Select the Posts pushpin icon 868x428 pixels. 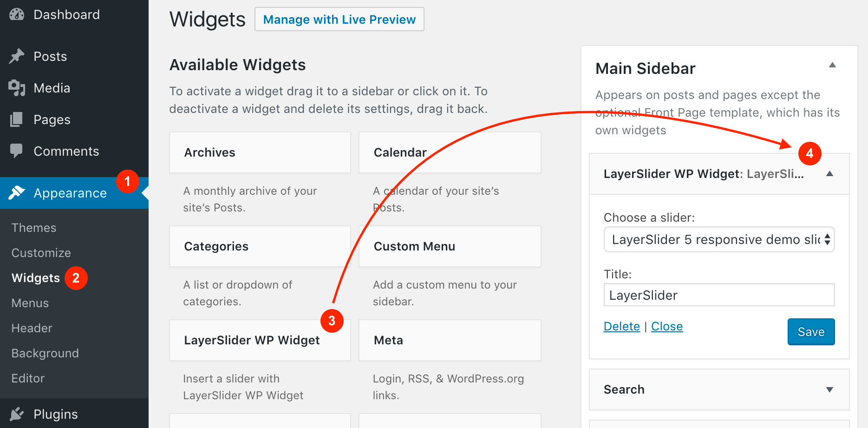click(16, 56)
